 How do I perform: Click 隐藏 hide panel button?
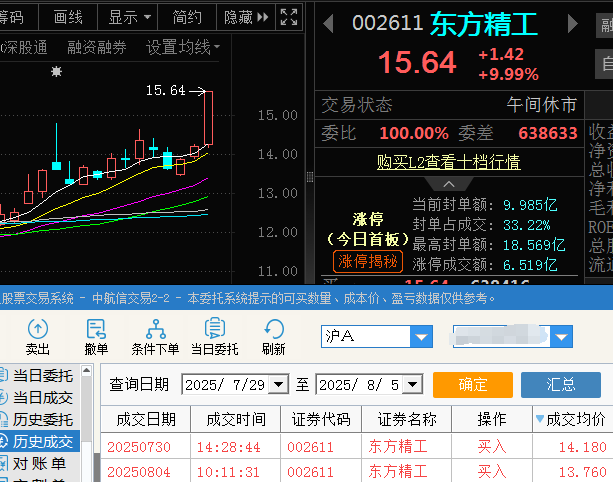point(246,17)
